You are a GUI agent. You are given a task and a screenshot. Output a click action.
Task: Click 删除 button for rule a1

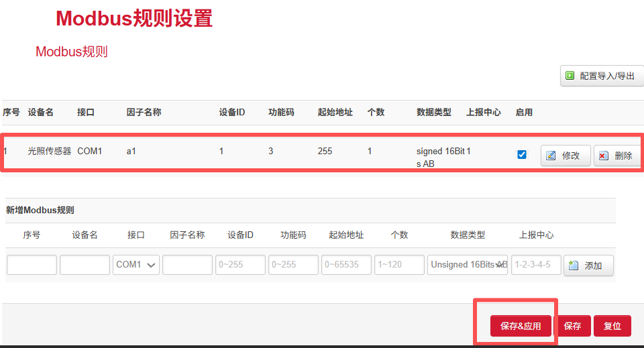tap(618, 156)
